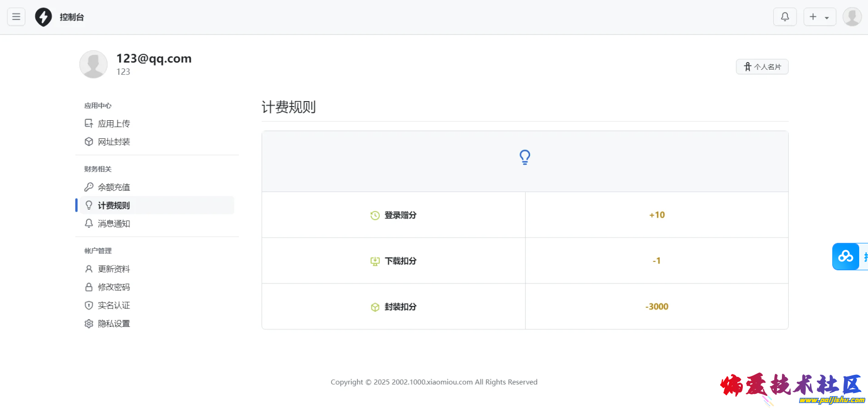Click the 登录赠分 clock icon

(x=375, y=216)
